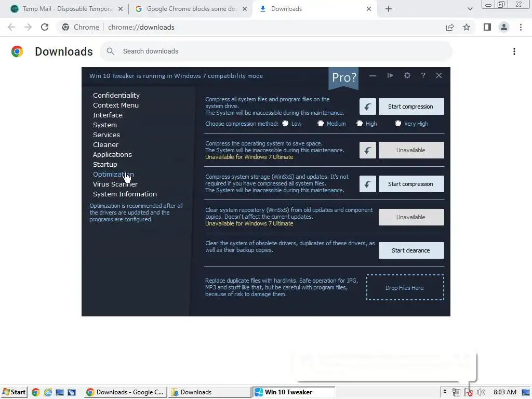Go forward in Chrome

tap(28, 27)
